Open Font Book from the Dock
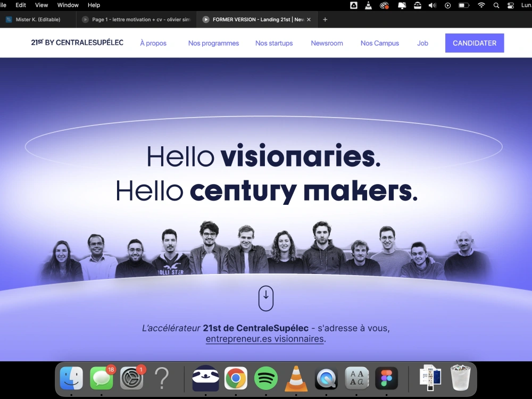The image size is (532, 399). click(x=356, y=378)
